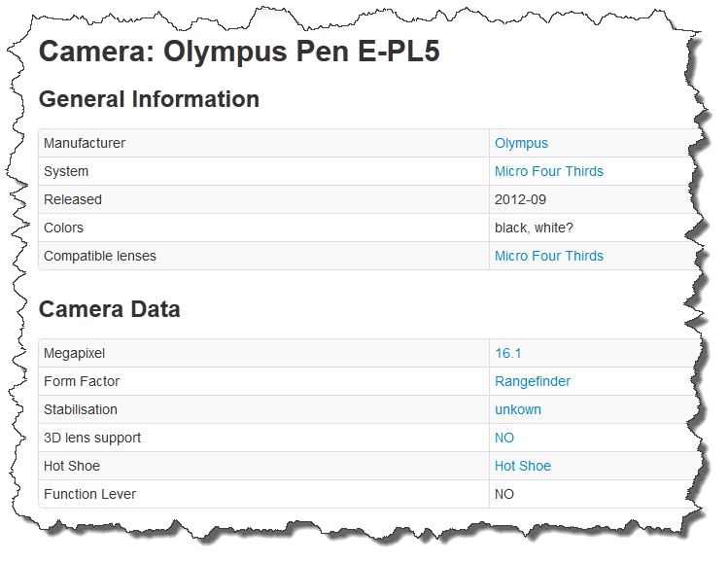The width and height of the screenshot is (728, 562).
Task: Click the General Information heading
Action: coord(149,99)
